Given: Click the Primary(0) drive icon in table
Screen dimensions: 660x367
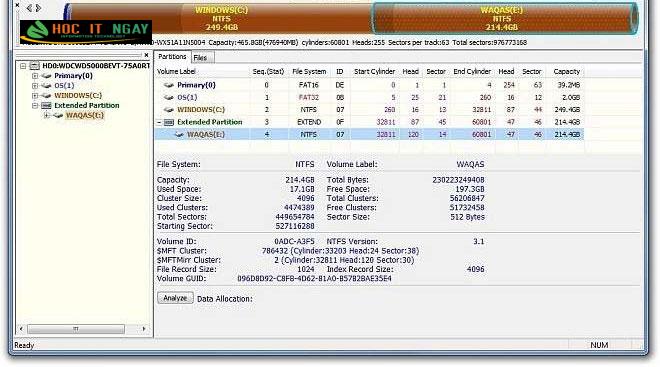Looking at the screenshot, I should click(169, 85).
